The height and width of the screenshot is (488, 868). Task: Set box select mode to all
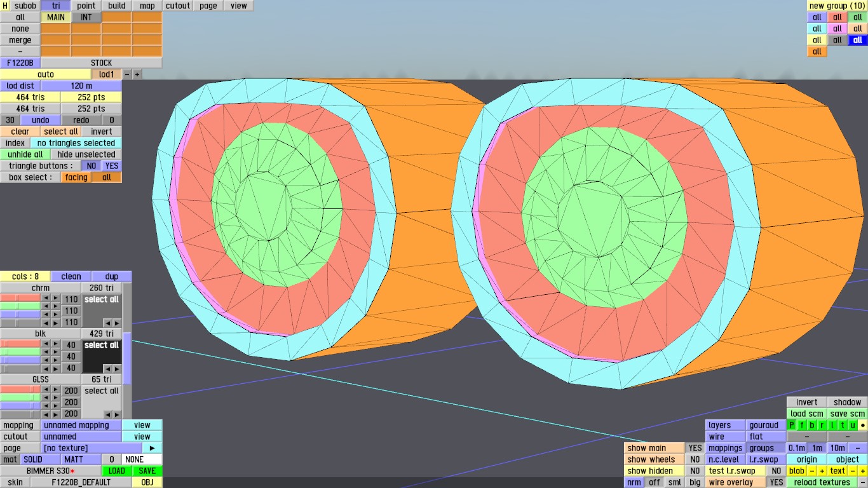pos(107,177)
